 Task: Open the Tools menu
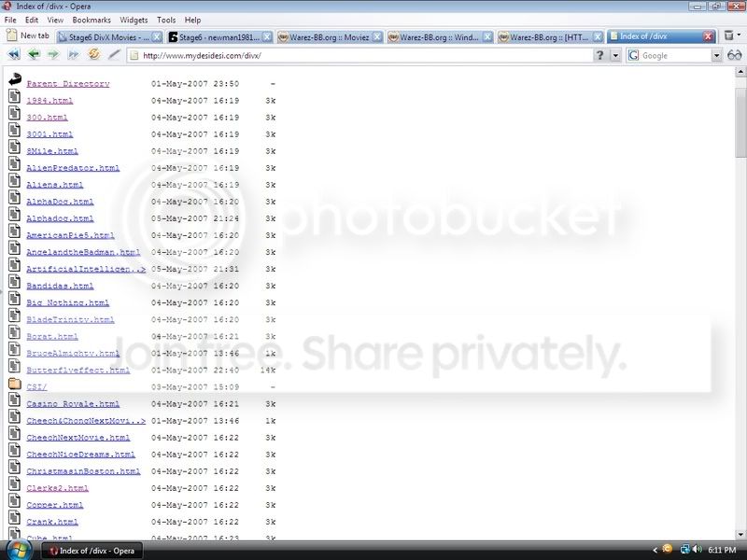(x=166, y=20)
